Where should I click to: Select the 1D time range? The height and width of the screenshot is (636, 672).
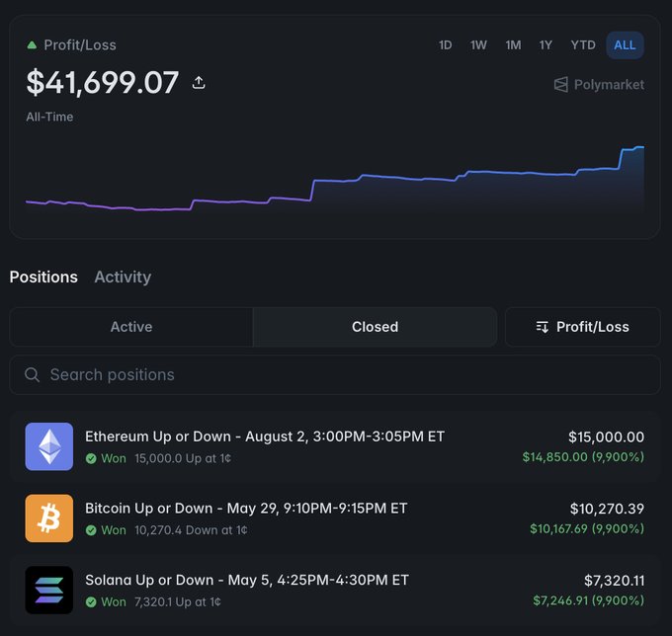[x=446, y=45]
